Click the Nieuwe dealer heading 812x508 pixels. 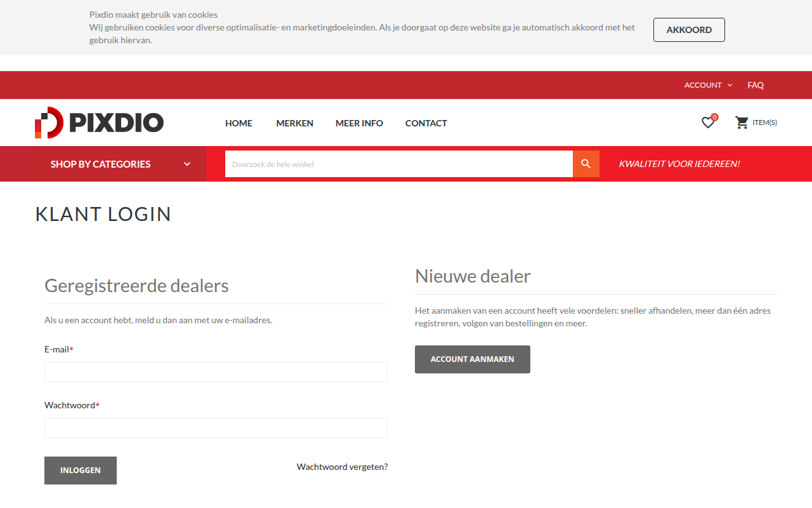473,276
